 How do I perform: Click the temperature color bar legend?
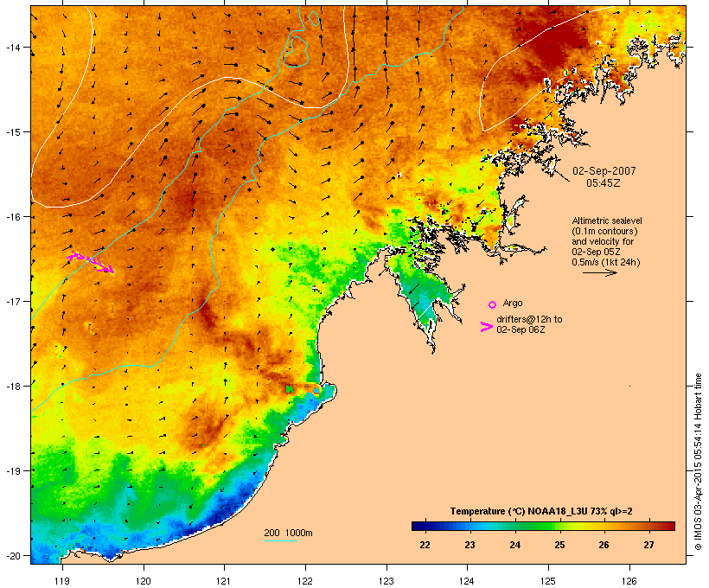[543, 526]
